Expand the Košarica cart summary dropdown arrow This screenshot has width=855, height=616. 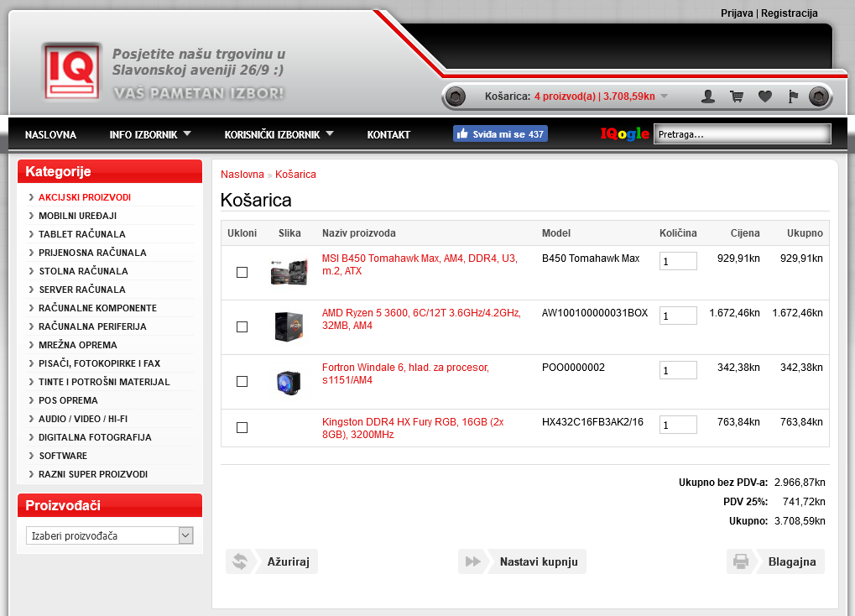[x=665, y=96]
